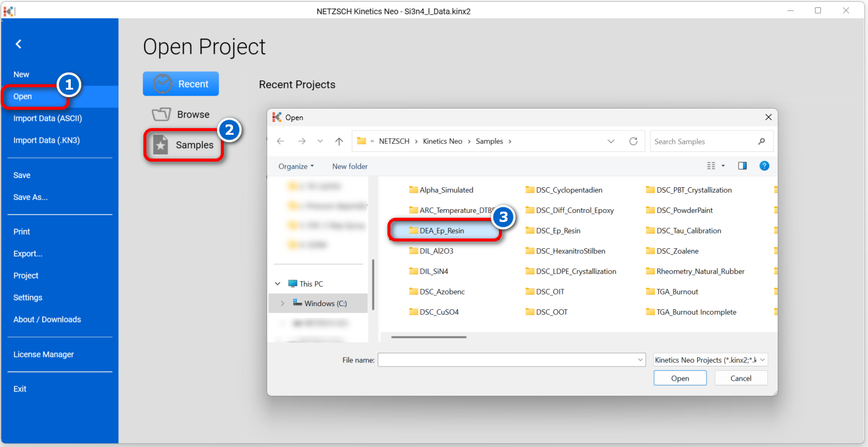Click the Recent clock icon
The height and width of the screenshot is (447, 868).
coord(163,84)
